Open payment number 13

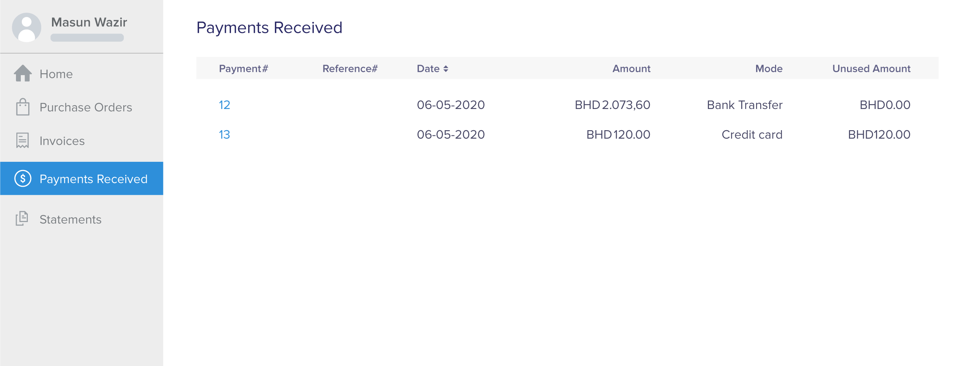pos(224,134)
